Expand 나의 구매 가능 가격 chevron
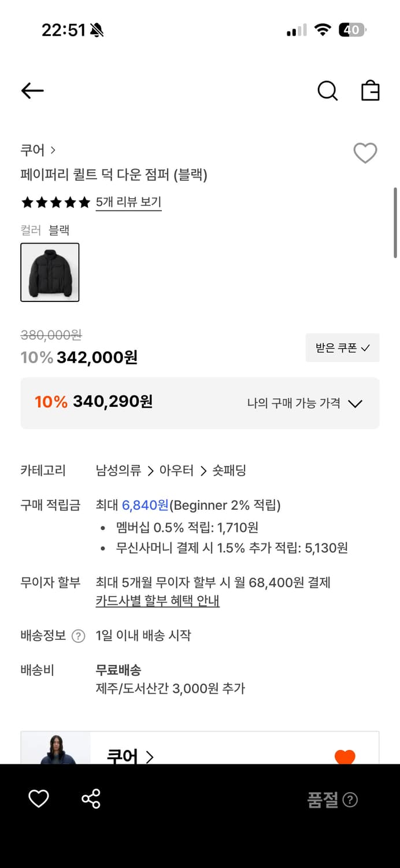 pyautogui.click(x=356, y=403)
